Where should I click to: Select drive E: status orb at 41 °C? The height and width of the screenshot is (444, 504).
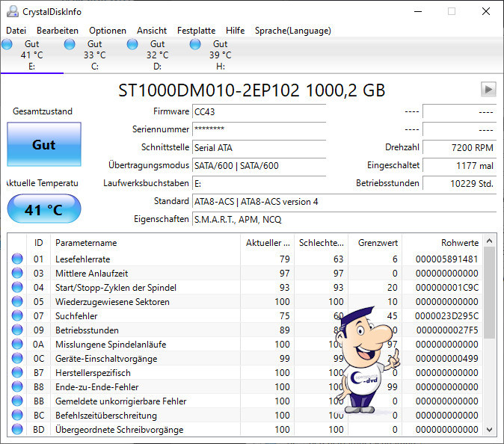8,45
